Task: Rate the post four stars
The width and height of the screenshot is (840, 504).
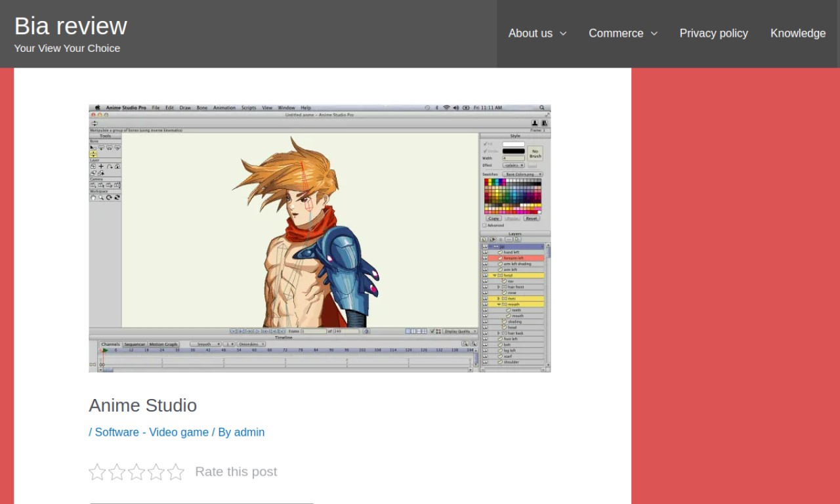Action: click(x=156, y=472)
